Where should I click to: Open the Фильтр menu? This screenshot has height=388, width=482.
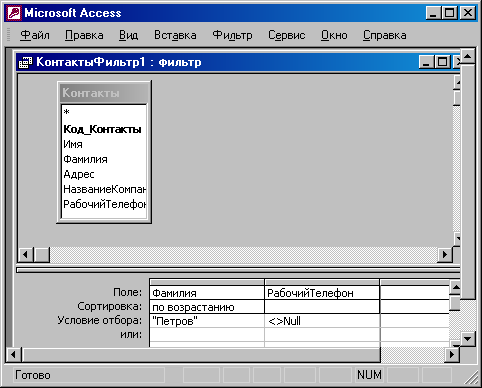232,35
